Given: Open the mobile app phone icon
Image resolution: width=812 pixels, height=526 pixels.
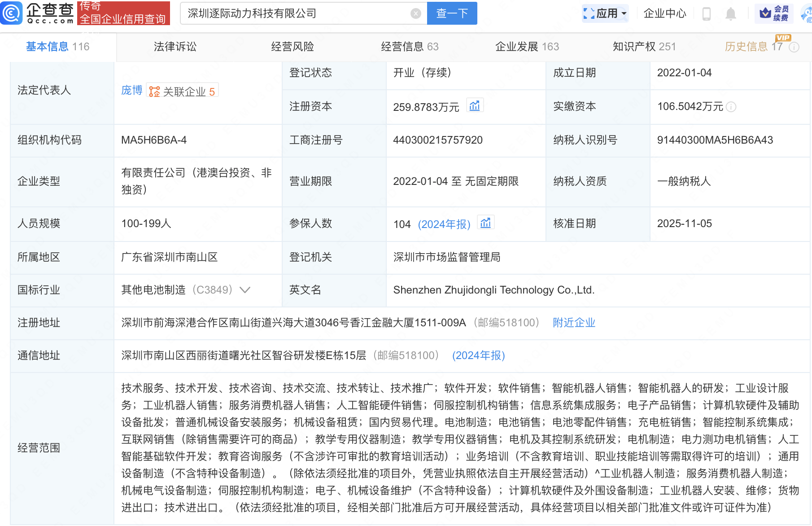Looking at the screenshot, I should tap(706, 13).
